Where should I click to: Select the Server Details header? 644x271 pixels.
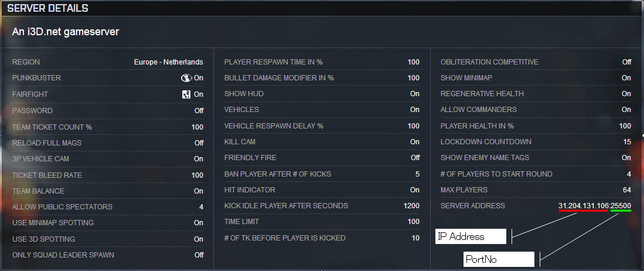tap(47, 8)
